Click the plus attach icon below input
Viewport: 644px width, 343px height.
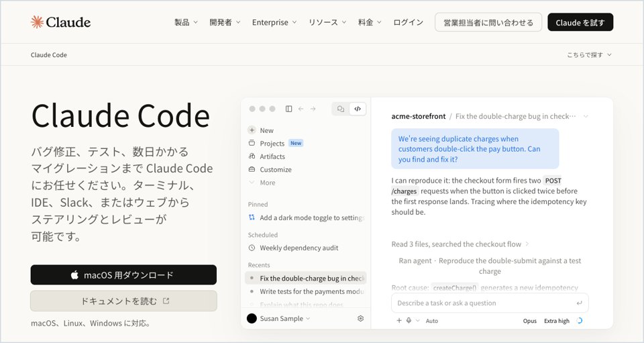point(398,320)
